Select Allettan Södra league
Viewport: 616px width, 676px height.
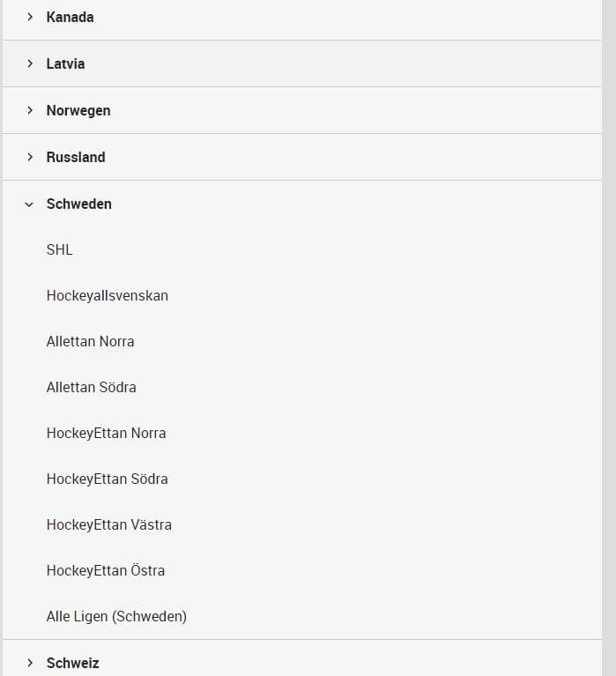tap(92, 387)
